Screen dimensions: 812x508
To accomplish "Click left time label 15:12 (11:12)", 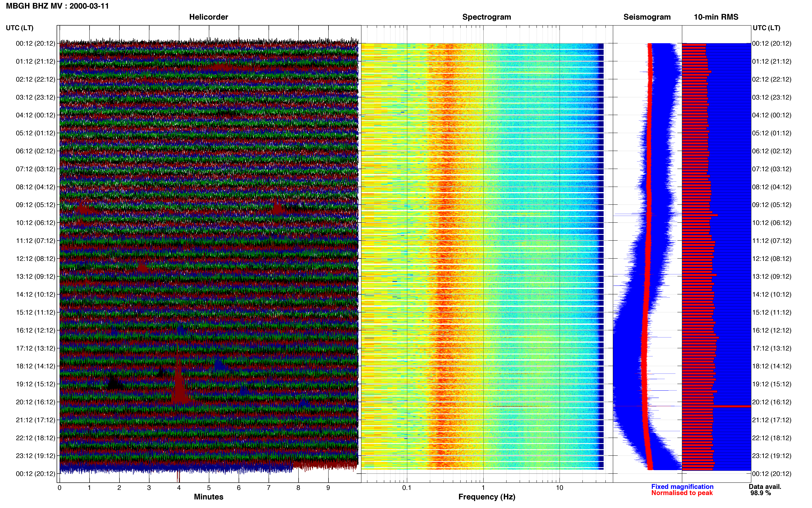I will [36, 313].
